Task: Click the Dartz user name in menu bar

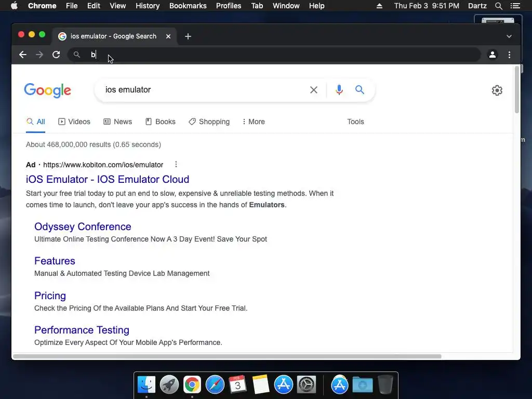Action: click(x=477, y=6)
